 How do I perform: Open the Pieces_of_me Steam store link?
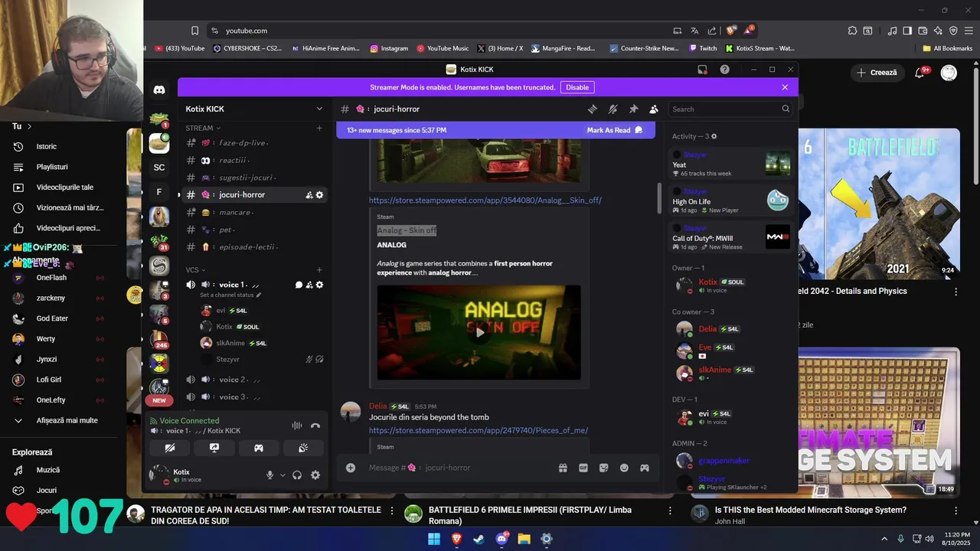coord(479,430)
